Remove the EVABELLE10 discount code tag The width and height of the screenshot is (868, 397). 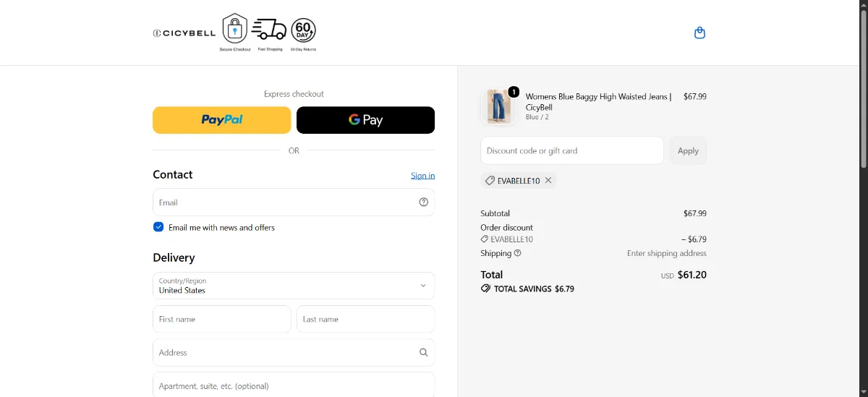[x=548, y=180]
